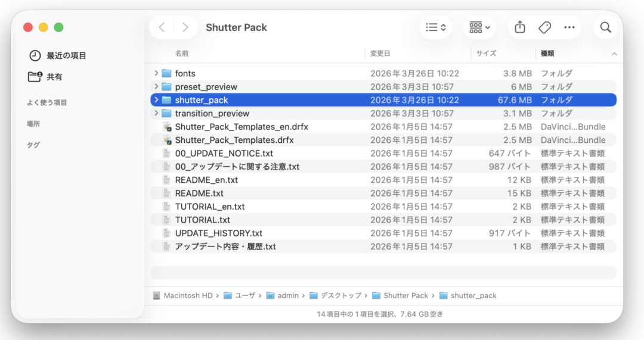The height and width of the screenshot is (340, 644).
Task: Sort by the 変更日 column header
Action: click(380, 54)
